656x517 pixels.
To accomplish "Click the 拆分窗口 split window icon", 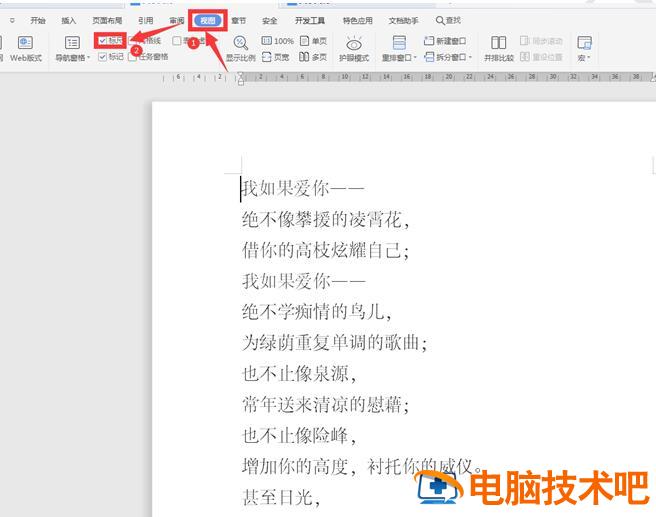I will pos(429,57).
